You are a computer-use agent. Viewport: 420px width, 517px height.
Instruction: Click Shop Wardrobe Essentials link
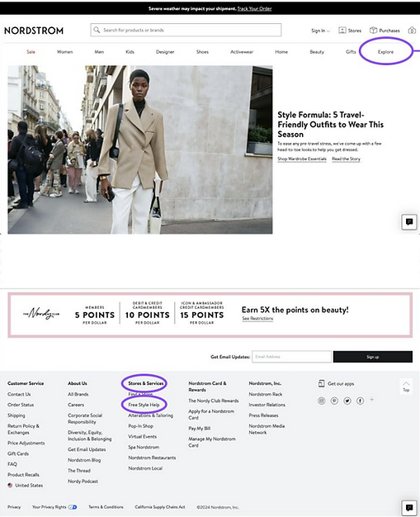302,159
